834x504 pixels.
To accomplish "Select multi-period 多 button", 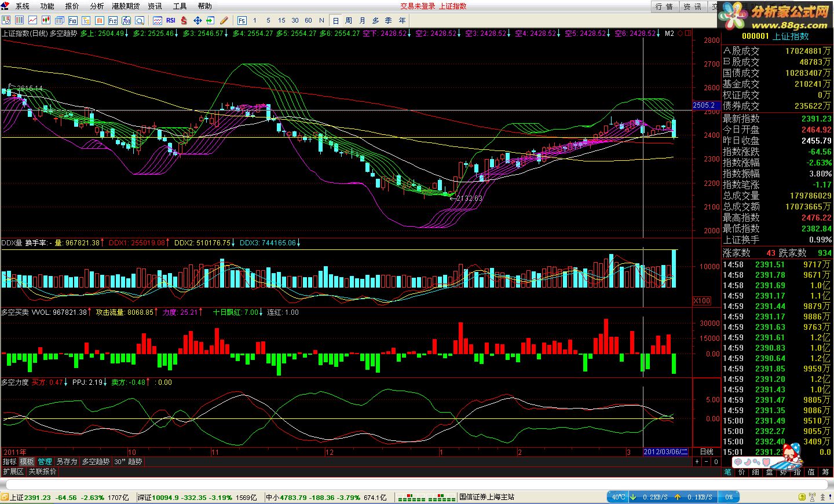I will [x=375, y=20].
